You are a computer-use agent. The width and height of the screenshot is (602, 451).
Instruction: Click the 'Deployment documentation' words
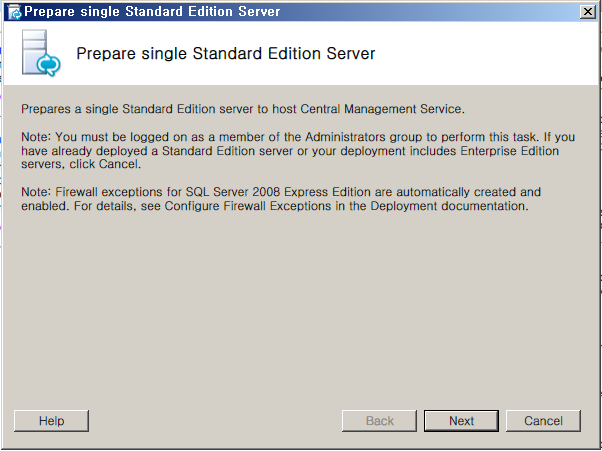point(448,206)
